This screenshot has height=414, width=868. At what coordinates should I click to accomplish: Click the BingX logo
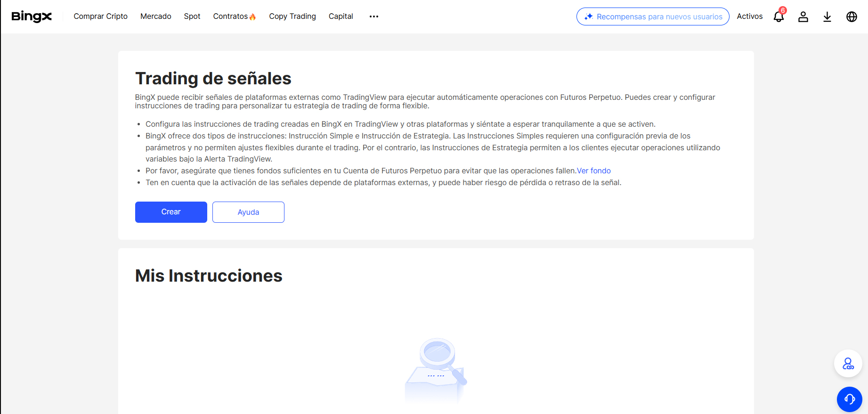(32, 16)
